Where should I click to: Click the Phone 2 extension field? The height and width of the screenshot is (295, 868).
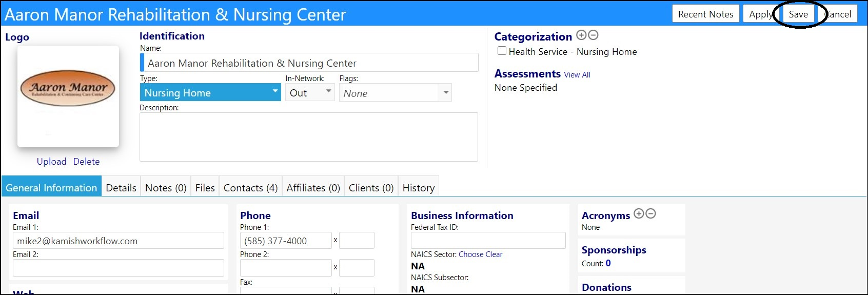pos(357,268)
